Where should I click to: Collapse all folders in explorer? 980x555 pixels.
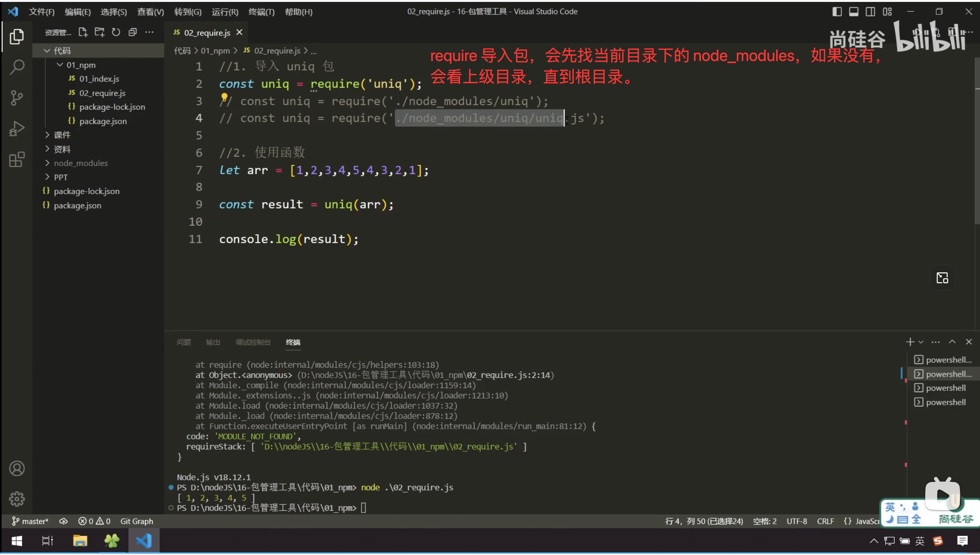(x=132, y=32)
